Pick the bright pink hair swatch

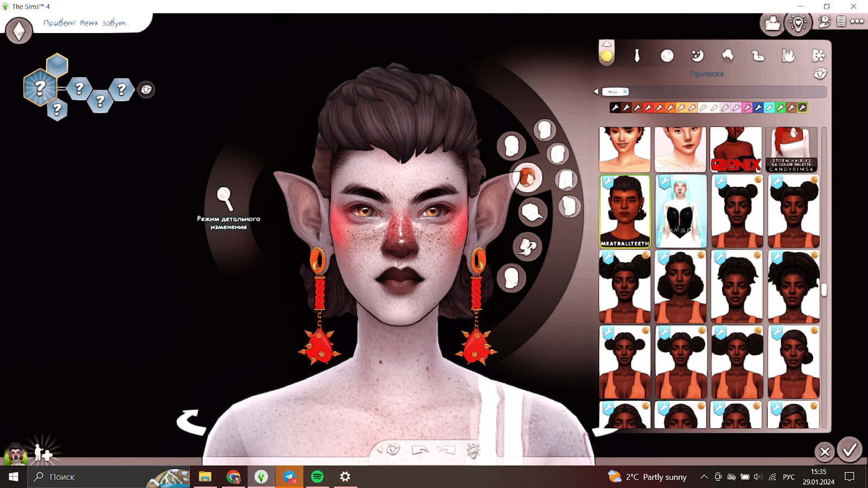747,108
